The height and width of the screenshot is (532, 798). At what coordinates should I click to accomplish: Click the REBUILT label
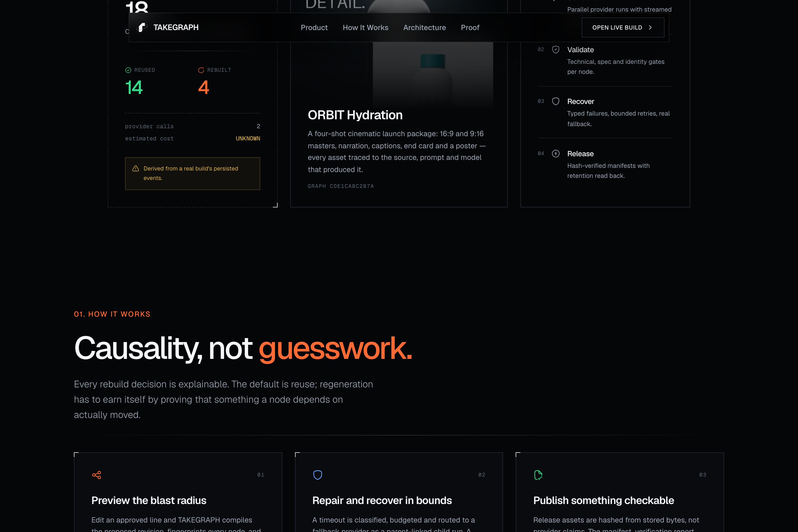219,70
